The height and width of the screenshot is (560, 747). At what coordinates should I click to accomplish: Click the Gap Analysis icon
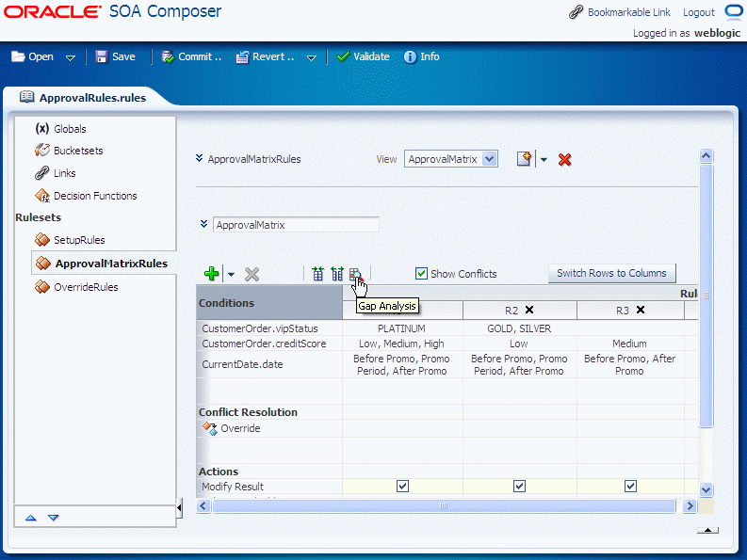click(356, 274)
